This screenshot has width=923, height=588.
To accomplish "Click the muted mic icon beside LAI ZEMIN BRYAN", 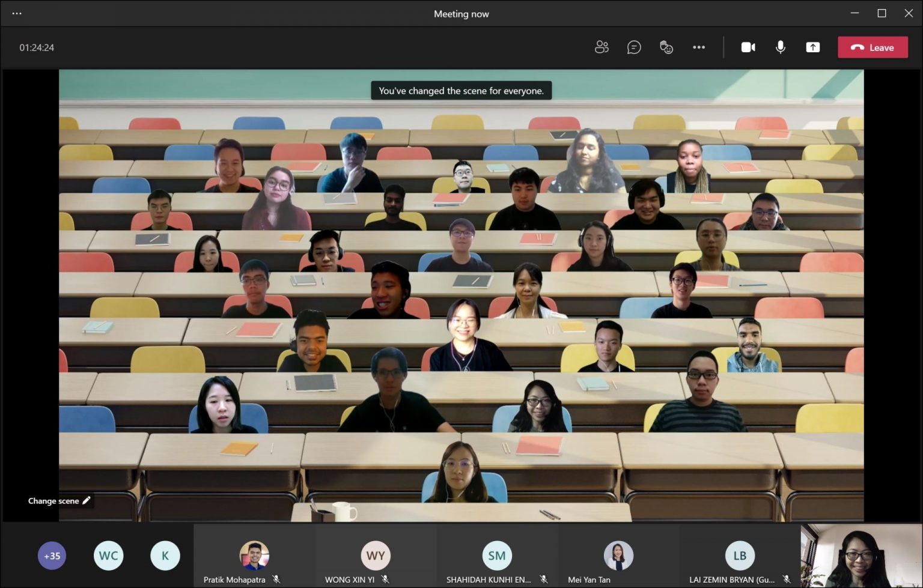I will coord(788,579).
